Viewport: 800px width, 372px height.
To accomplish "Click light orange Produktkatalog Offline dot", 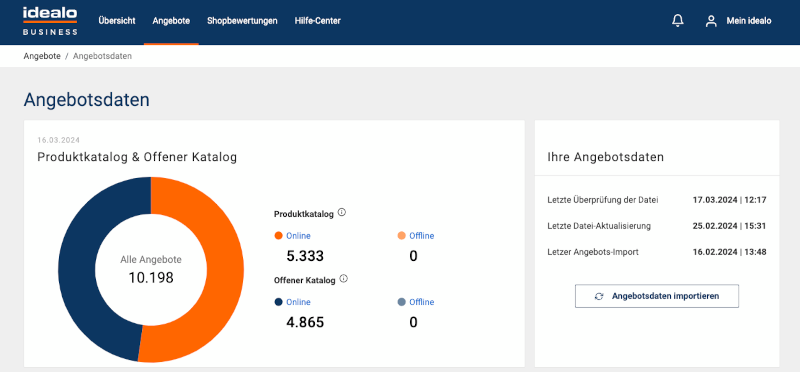I will (x=402, y=236).
